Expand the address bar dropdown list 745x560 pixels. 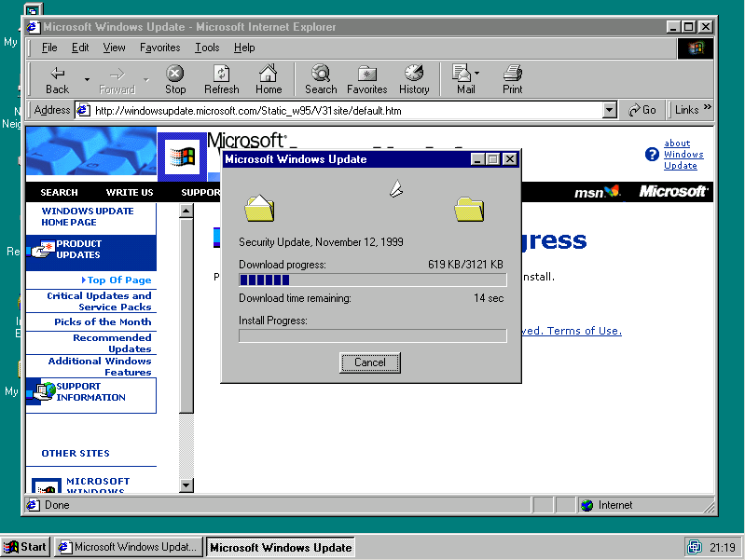(610, 111)
